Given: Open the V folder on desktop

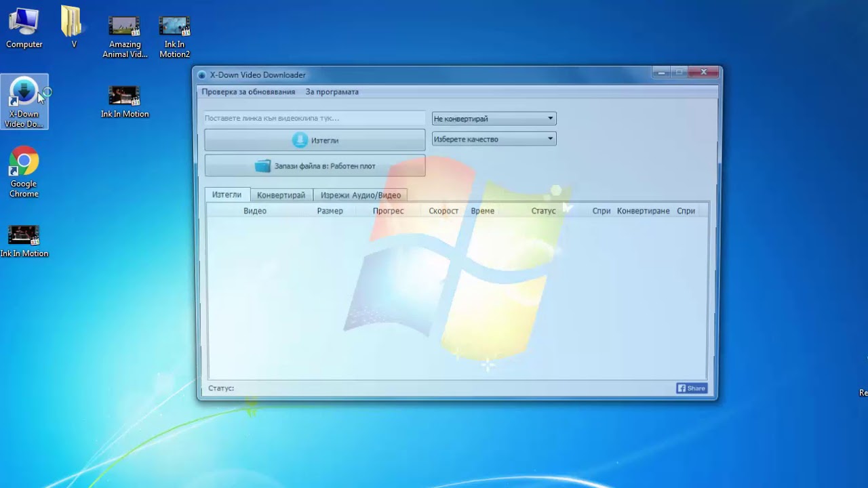Looking at the screenshot, I should point(73,28).
